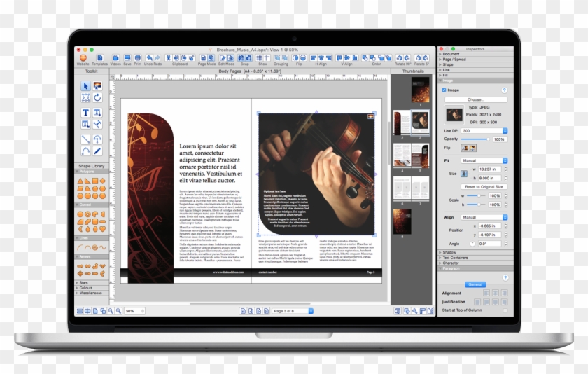Click the Videos toolbar icon
The height and width of the screenshot is (374, 588).
116,57
